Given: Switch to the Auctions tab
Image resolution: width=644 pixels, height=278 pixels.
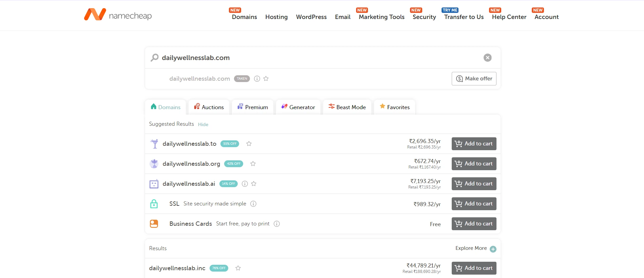Looking at the screenshot, I should coord(209,107).
